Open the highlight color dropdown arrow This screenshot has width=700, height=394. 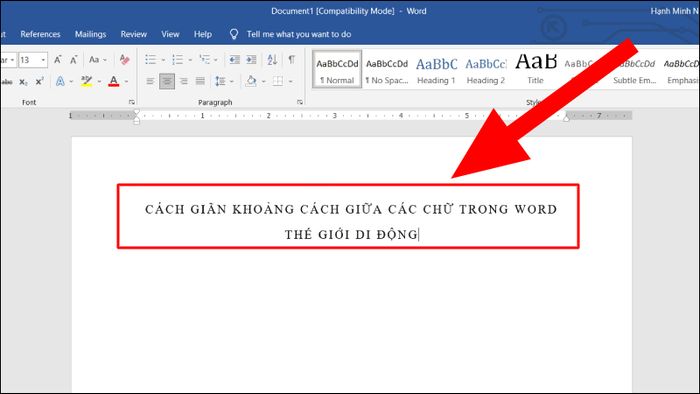[99, 82]
